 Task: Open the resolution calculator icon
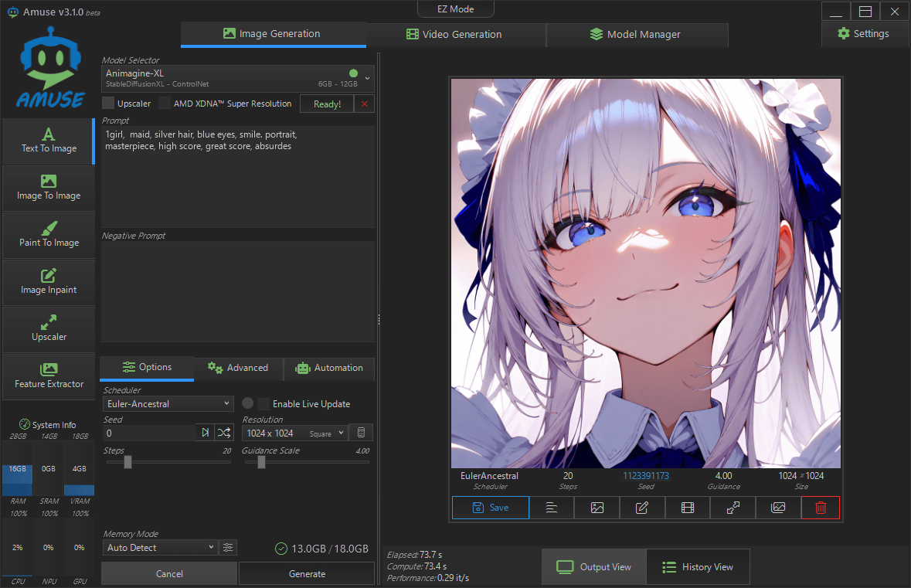pyautogui.click(x=361, y=433)
